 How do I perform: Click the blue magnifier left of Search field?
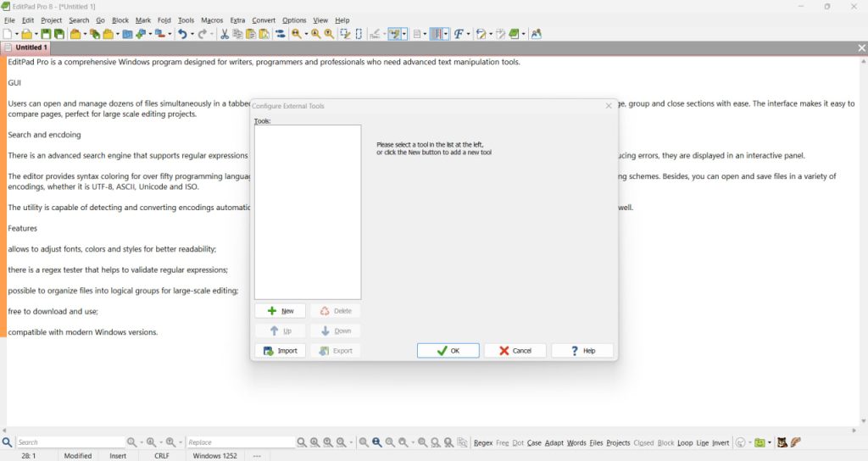click(x=7, y=442)
